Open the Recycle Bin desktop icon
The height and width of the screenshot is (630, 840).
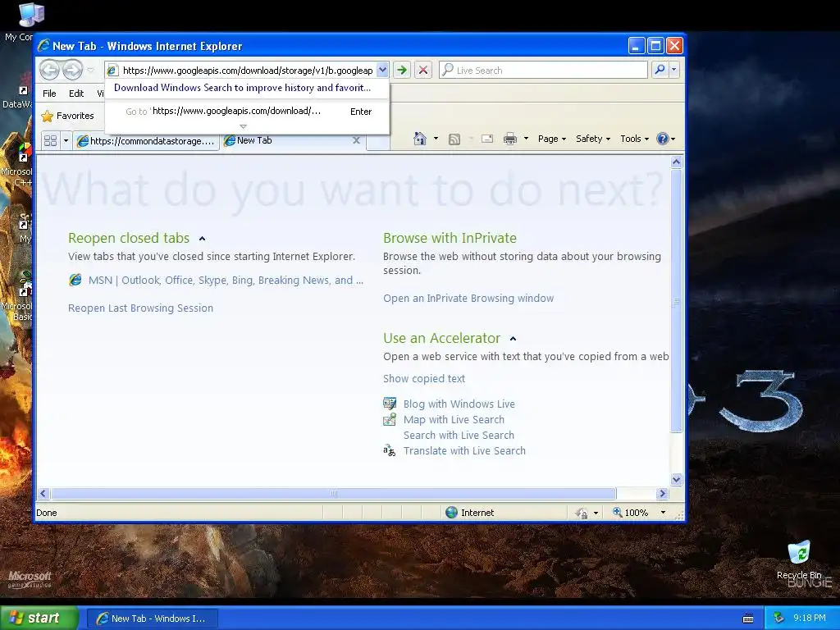[x=799, y=559]
